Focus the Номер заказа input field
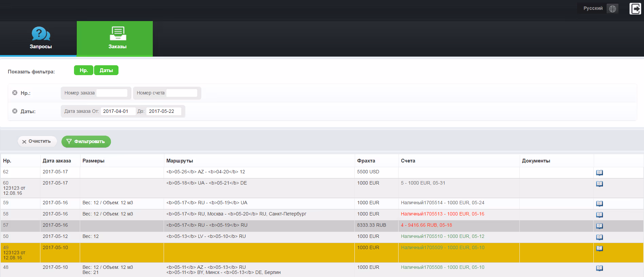 (x=112, y=93)
